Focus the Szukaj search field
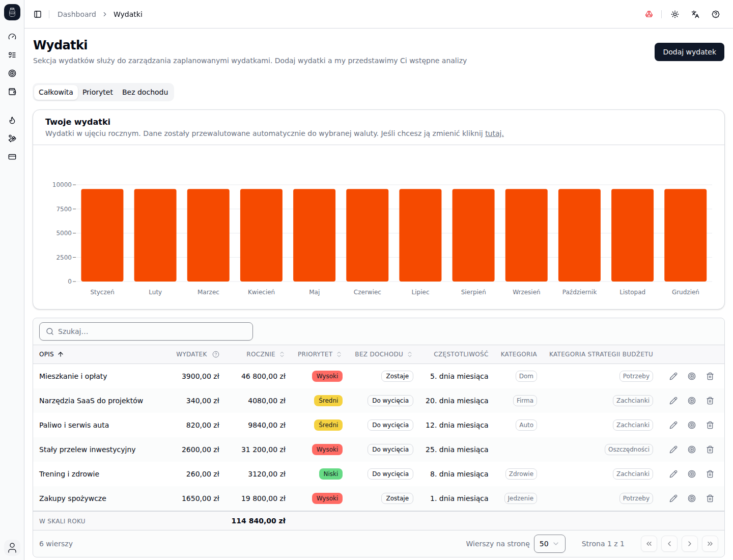The width and height of the screenshot is (733, 560). [146, 331]
